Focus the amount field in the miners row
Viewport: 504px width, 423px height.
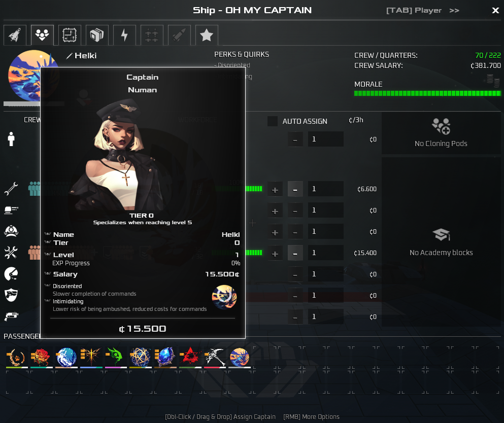[x=326, y=231]
